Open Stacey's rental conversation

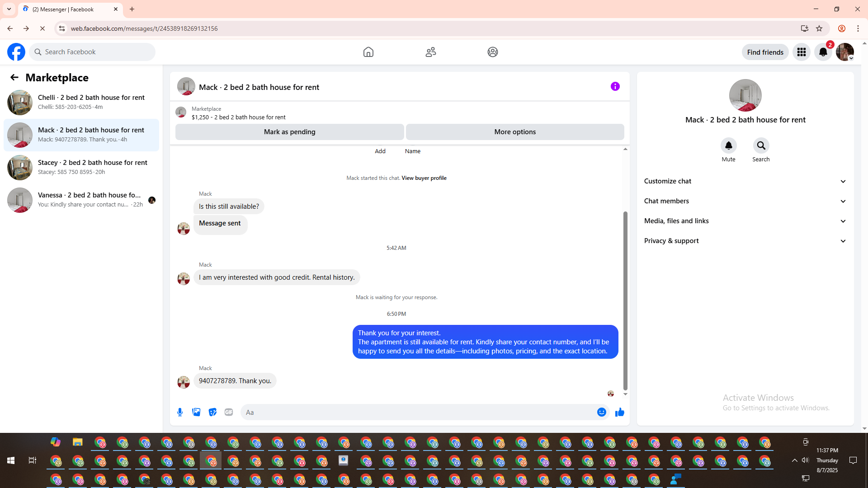(x=81, y=167)
